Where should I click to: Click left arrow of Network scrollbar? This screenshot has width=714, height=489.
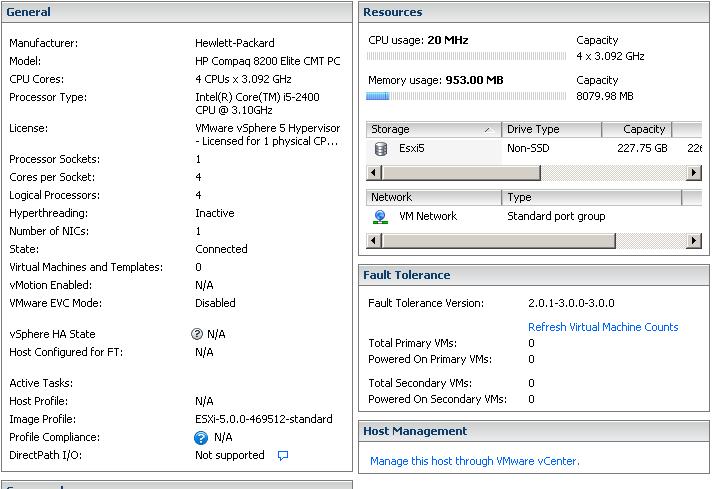pyautogui.click(x=374, y=240)
